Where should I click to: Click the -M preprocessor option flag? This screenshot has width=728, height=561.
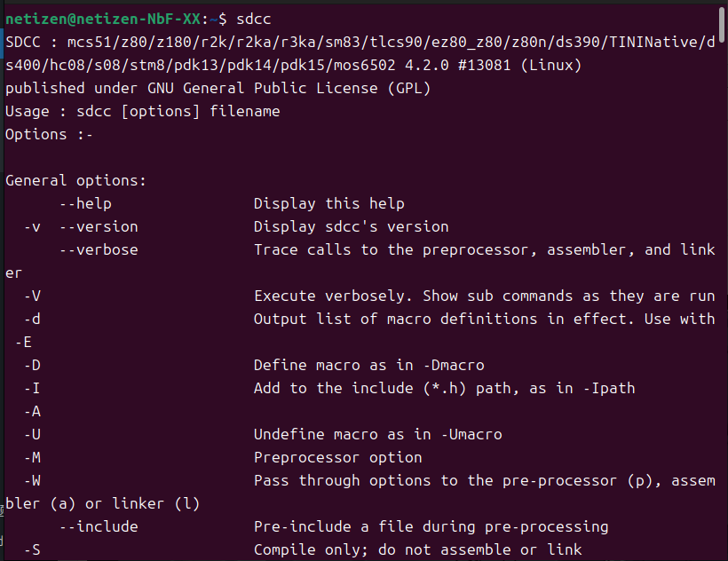click(33, 457)
